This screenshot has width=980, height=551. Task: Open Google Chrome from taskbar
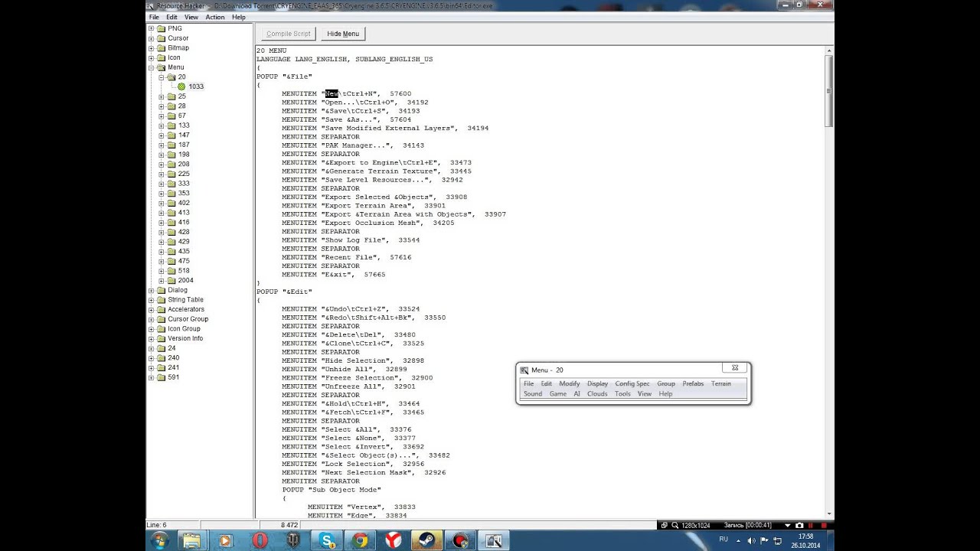coord(360,540)
